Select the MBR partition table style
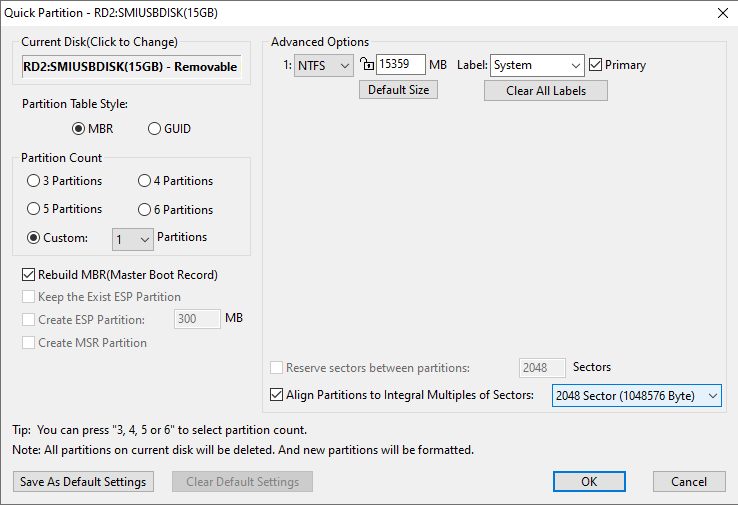Screen dimensions: 738x505 point(79,129)
